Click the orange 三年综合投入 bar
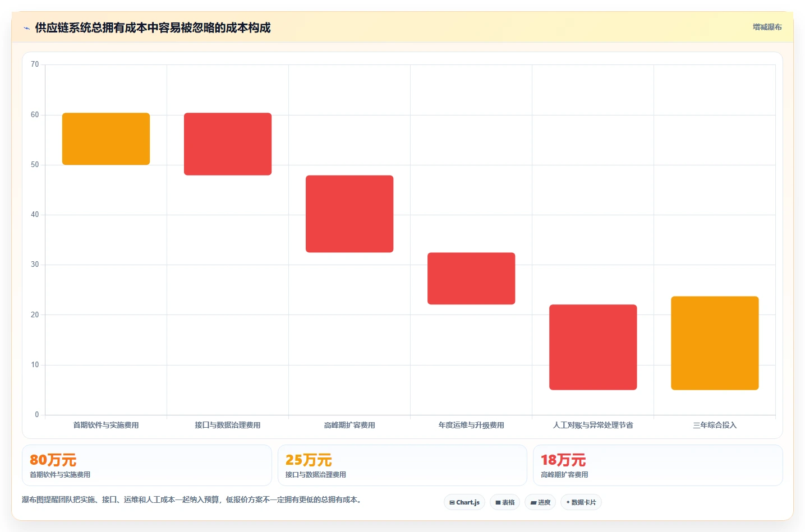 click(x=715, y=343)
